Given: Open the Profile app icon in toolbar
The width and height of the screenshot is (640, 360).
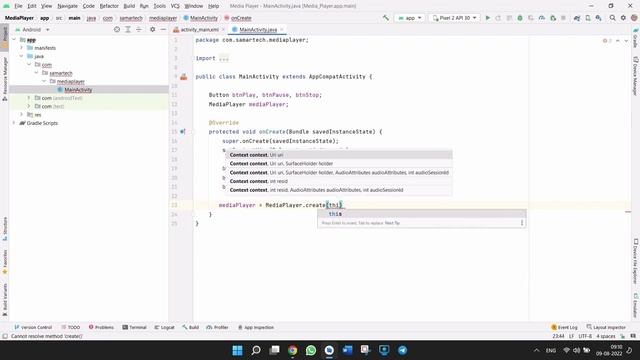Looking at the screenshot, I should 542,18.
